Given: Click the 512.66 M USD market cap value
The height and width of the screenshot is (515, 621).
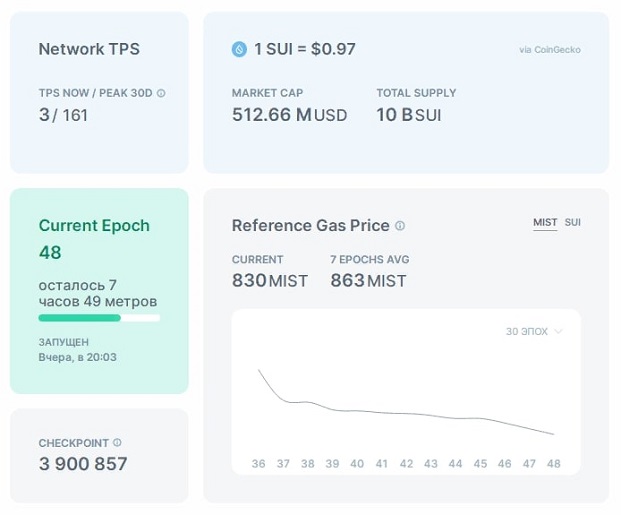Looking at the screenshot, I should (290, 115).
